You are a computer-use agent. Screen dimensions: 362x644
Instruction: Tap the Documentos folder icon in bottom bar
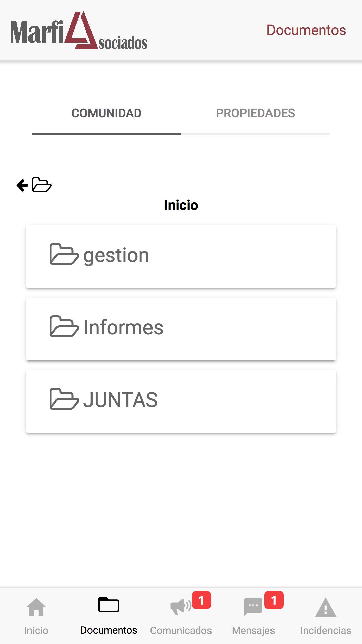[x=109, y=605]
